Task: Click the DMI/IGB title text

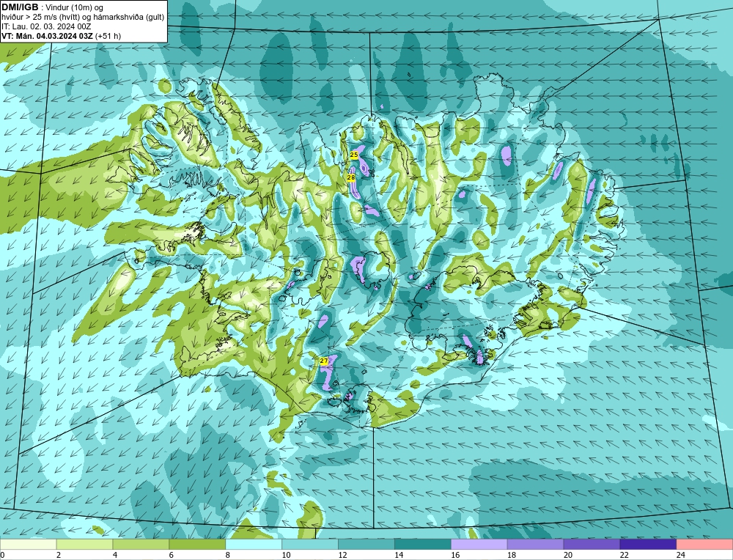Action: 20,7
